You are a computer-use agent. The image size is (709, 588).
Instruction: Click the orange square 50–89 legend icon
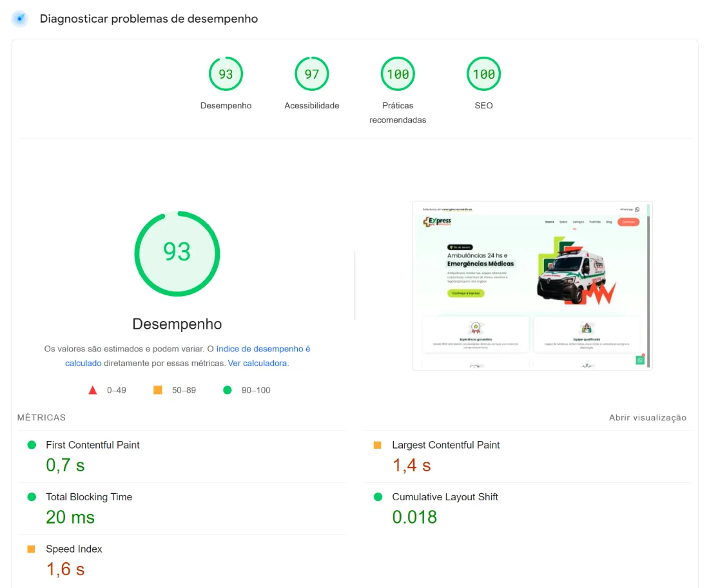click(157, 390)
